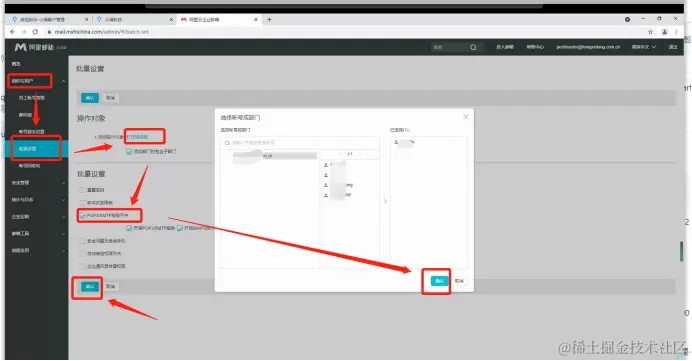Click the bottom blue 确认 button
692x361 pixels.
pyautogui.click(x=90, y=286)
